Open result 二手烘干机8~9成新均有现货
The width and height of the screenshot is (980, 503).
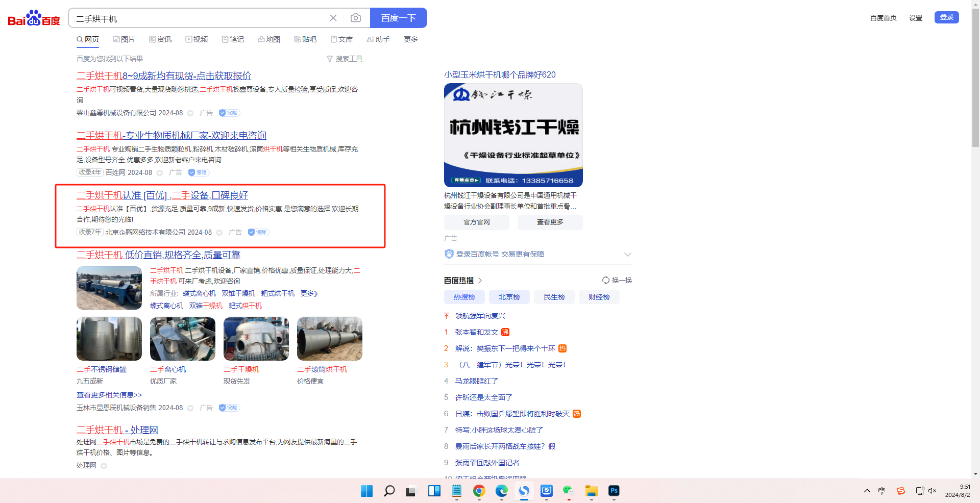click(164, 76)
